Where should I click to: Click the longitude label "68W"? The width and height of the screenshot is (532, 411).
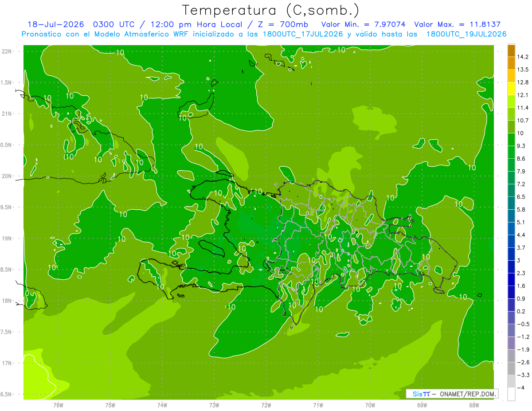(473, 405)
